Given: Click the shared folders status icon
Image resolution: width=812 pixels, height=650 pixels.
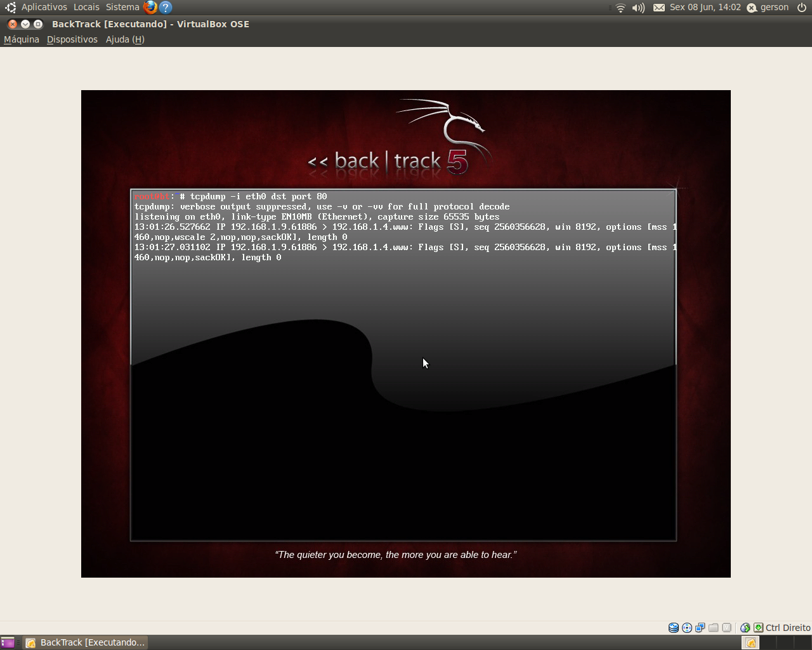Looking at the screenshot, I should pos(714,628).
